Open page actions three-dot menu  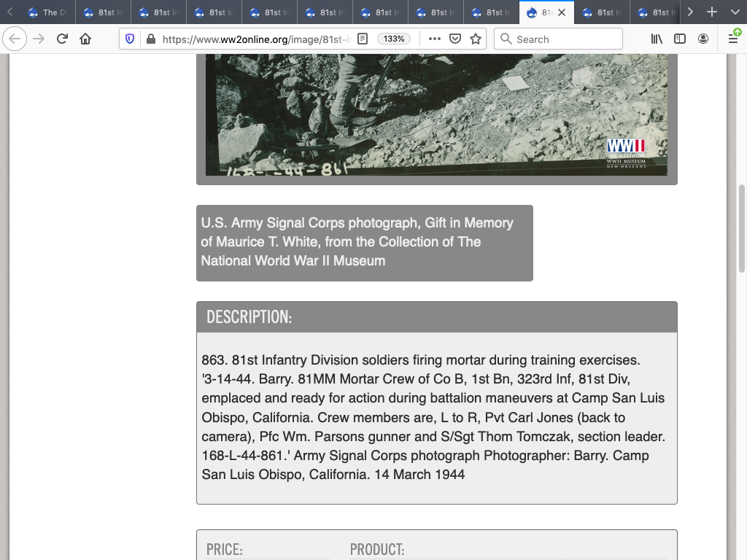pos(434,39)
